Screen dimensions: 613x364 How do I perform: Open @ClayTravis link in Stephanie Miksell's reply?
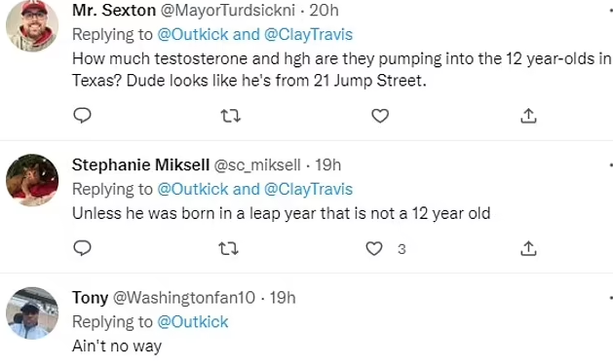[x=308, y=189]
